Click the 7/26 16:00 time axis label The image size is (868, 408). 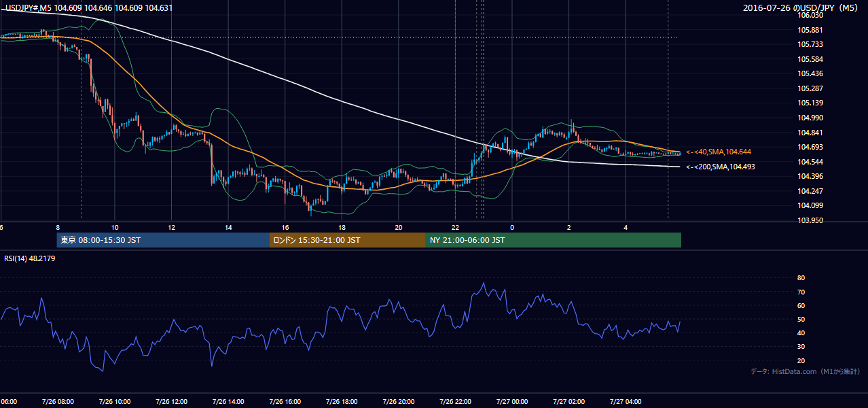[285, 401]
